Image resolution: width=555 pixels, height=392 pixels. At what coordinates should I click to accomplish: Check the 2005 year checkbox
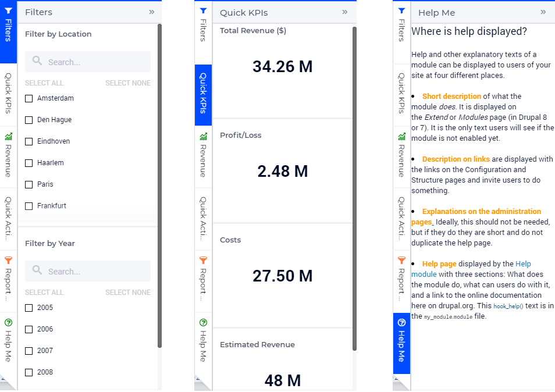28,308
